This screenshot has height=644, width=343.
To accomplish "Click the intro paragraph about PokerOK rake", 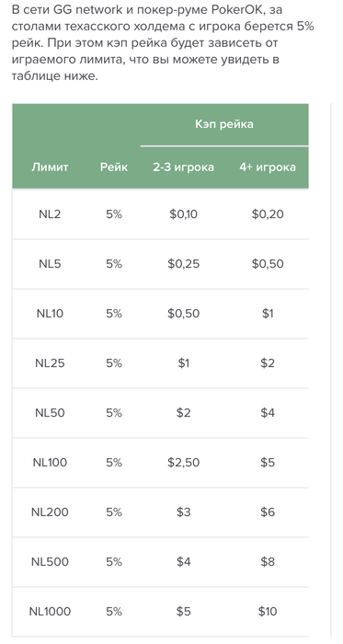I will click(x=164, y=42).
